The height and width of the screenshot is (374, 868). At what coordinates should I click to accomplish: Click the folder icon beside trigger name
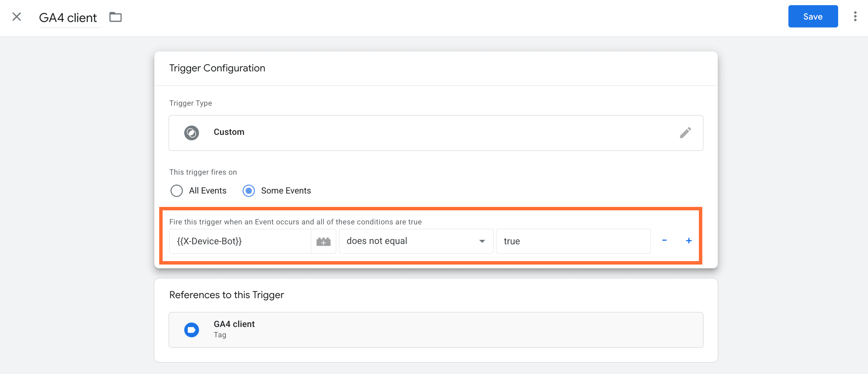(116, 17)
